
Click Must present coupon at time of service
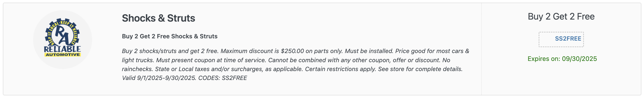pyautogui.click(x=211, y=60)
